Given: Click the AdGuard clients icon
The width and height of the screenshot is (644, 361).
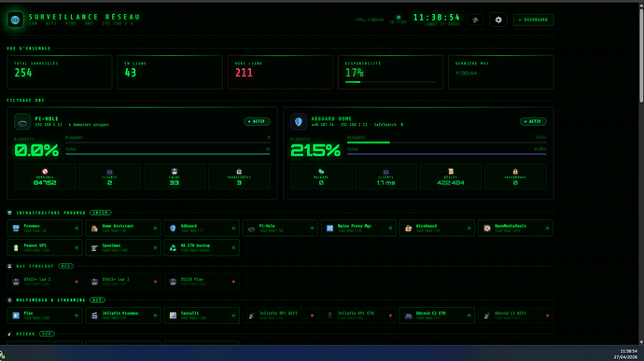Looking at the screenshot, I should pyautogui.click(x=386, y=172).
